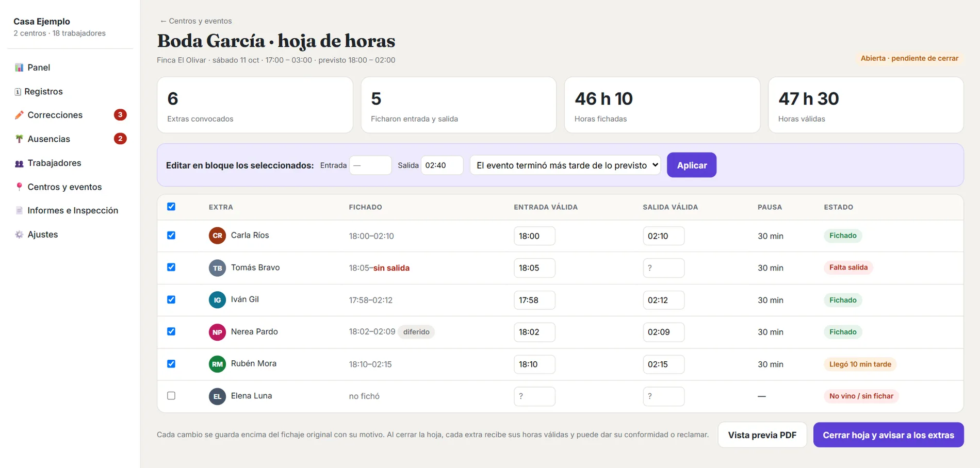
Task: Click the diferido tag on Nerea Pardo
Action: click(416, 332)
